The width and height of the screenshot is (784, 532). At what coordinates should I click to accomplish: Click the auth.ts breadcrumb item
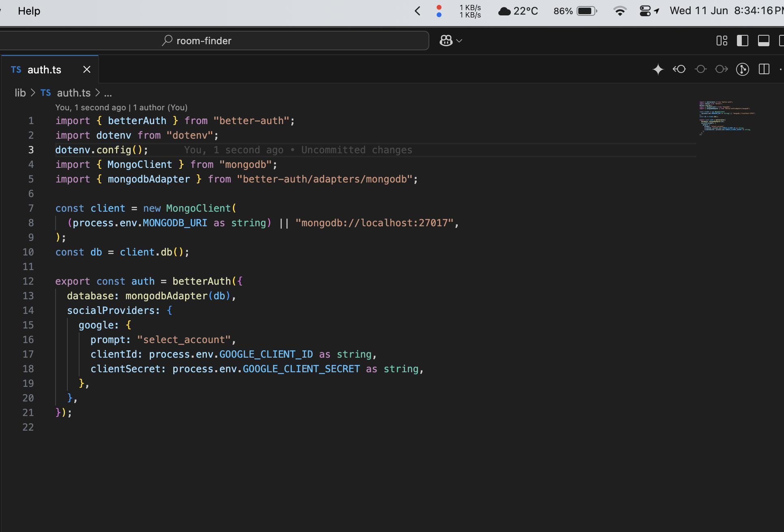click(74, 93)
